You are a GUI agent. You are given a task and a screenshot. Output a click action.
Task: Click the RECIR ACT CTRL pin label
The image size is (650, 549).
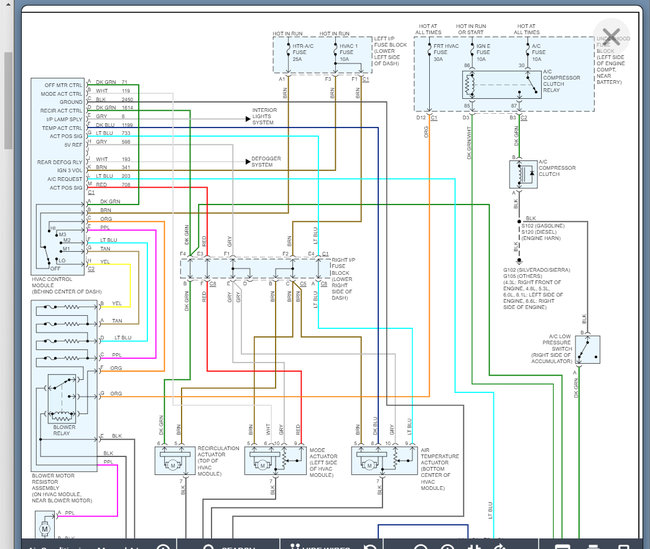pyautogui.click(x=61, y=111)
